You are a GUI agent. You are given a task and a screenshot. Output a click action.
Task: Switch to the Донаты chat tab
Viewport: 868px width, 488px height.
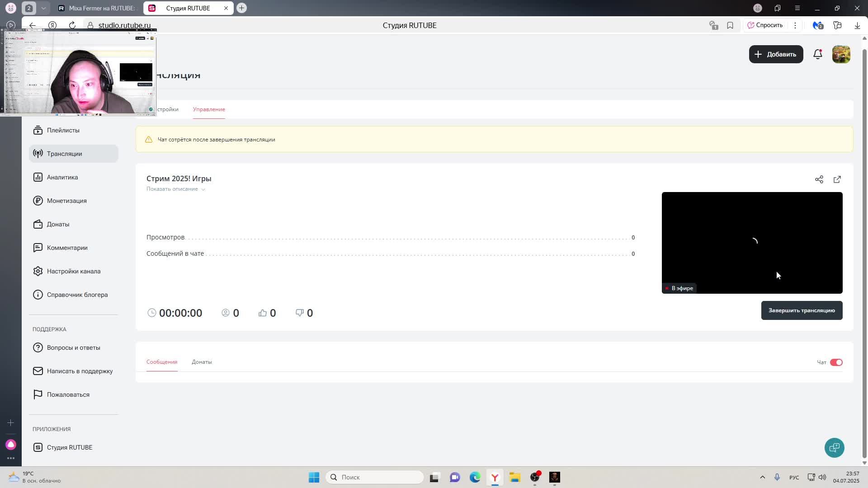[202, 362]
